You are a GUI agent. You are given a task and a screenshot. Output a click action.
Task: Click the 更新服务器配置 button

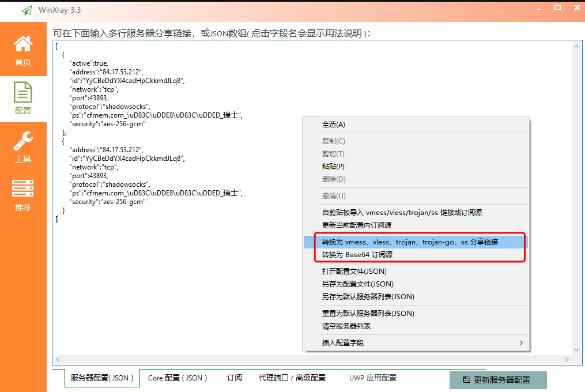click(498, 380)
